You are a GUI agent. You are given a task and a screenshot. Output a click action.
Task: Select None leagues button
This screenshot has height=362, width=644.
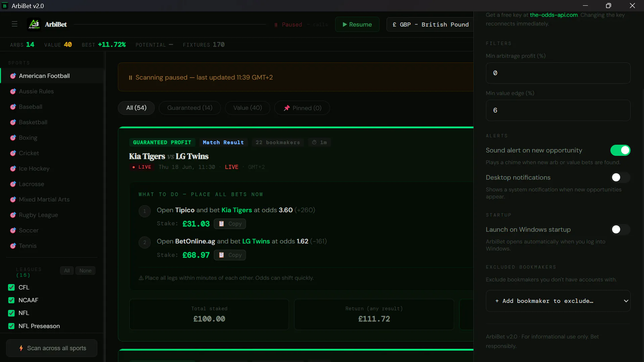pos(85,271)
